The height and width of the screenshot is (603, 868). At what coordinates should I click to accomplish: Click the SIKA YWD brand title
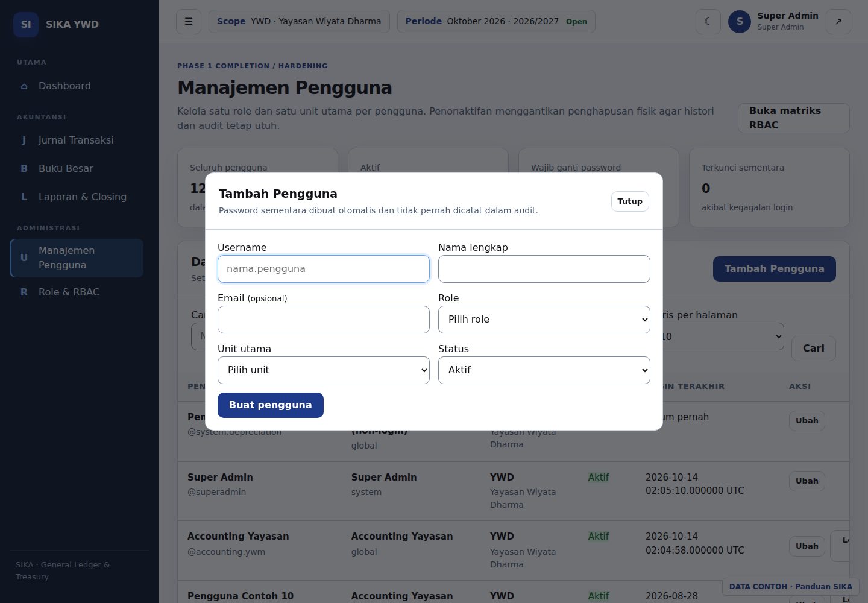(x=72, y=24)
